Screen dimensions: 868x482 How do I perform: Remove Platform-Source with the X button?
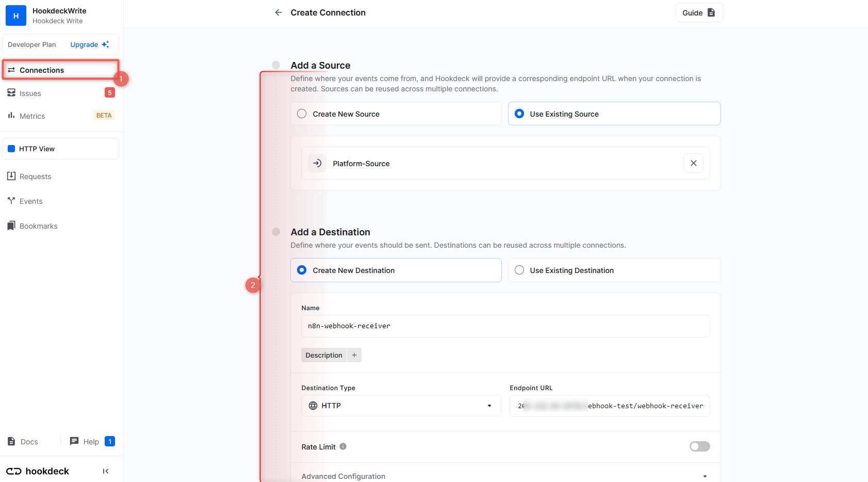point(693,163)
